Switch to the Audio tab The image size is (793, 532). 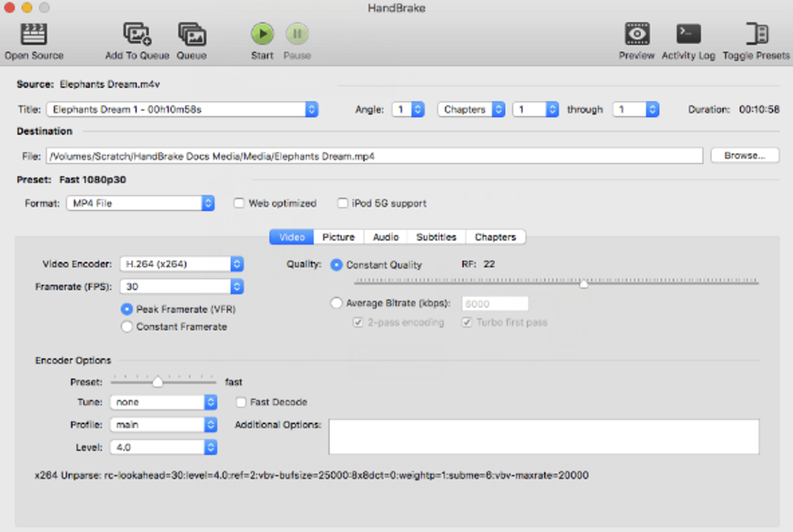[x=386, y=237]
